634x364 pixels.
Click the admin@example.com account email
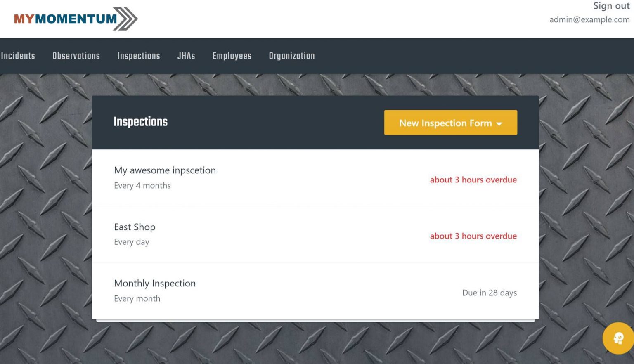coord(589,19)
